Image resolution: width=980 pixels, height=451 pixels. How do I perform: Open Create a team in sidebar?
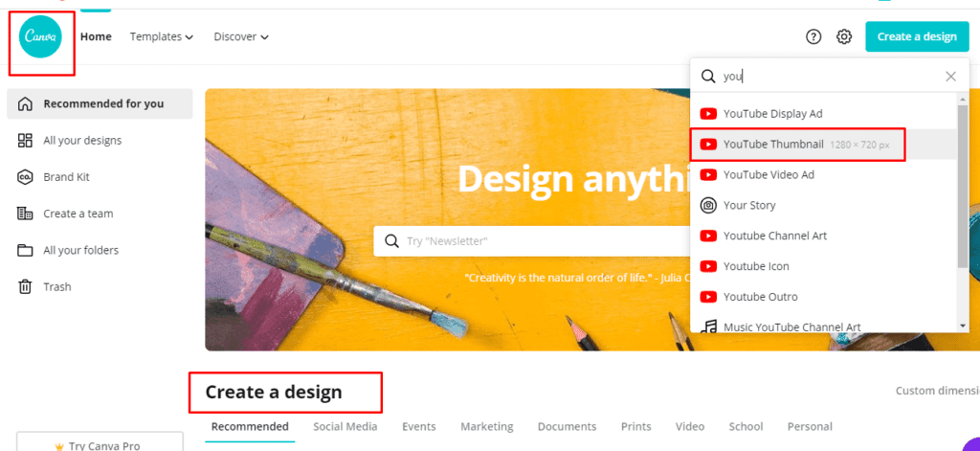pos(78,214)
